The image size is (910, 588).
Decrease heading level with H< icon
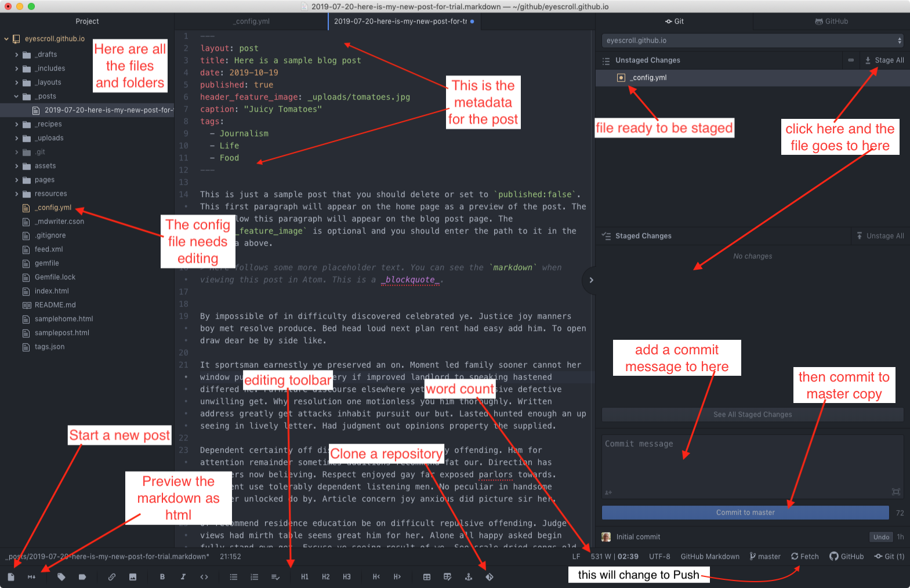(376, 577)
